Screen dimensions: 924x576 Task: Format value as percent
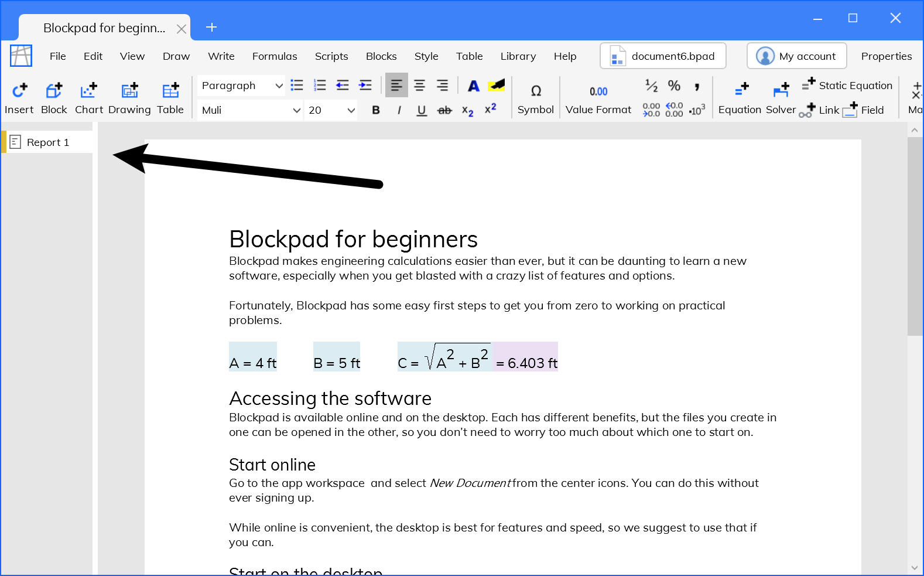coord(674,86)
